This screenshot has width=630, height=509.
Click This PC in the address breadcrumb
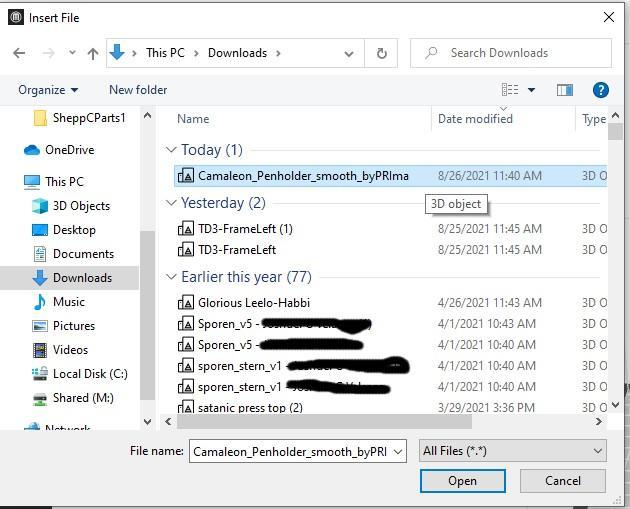[x=165, y=53]
